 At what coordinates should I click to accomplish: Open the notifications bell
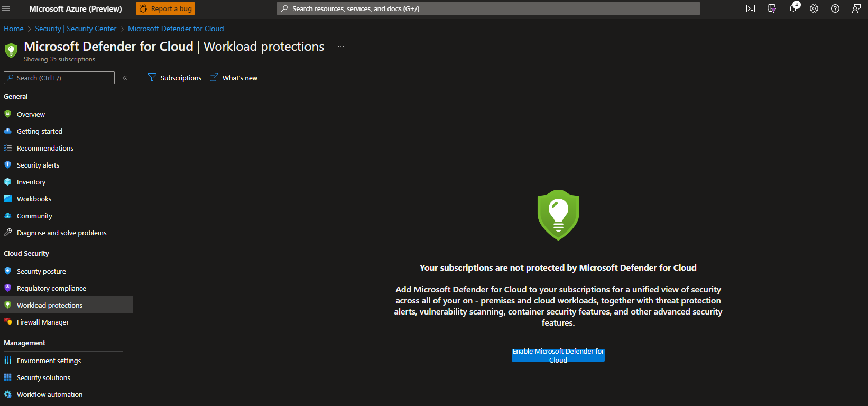pyautogui.click(x=793, y=8)
